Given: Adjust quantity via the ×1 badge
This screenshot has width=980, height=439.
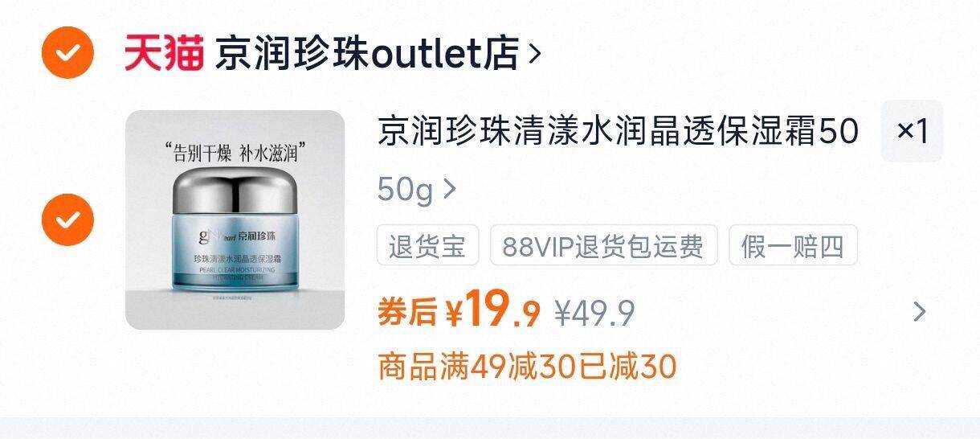Looking at the screenshot, I should pyautogui.click(x=912, y=131).
